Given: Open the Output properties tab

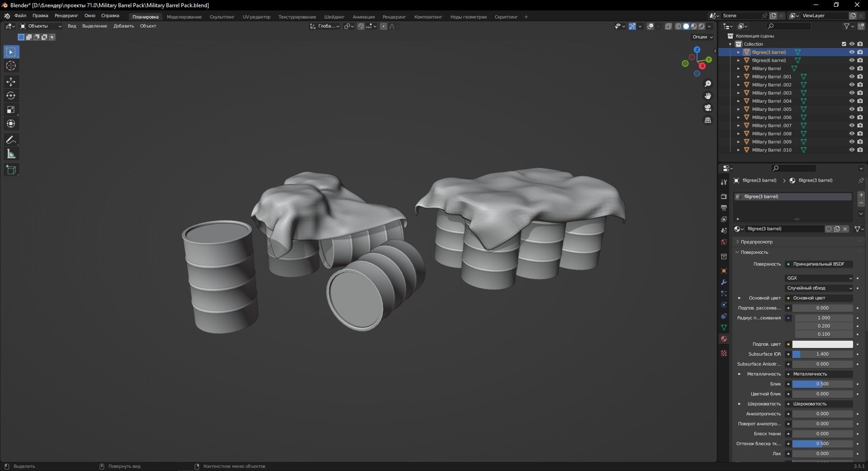Looking at the screenshot, I should (724, 208).
